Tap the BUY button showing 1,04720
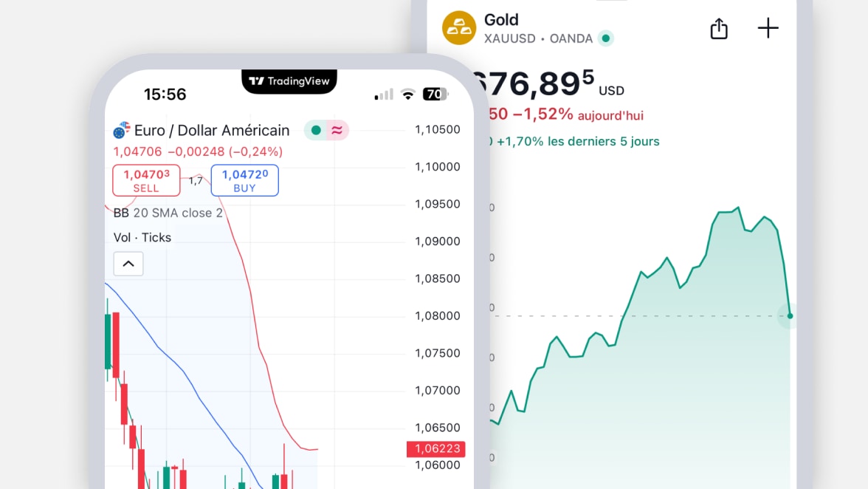 (244, 179)
